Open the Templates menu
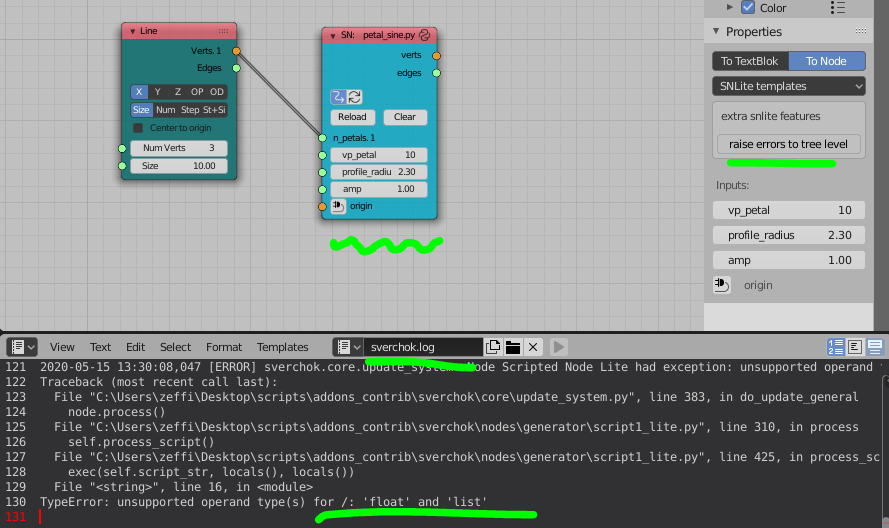This screenshot has width=889, height=528. pos(282,347)
